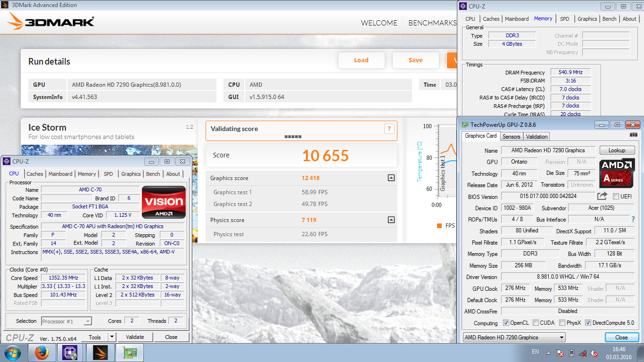
Task: Open Firefox from the taskbar
Action: (42, 353)
